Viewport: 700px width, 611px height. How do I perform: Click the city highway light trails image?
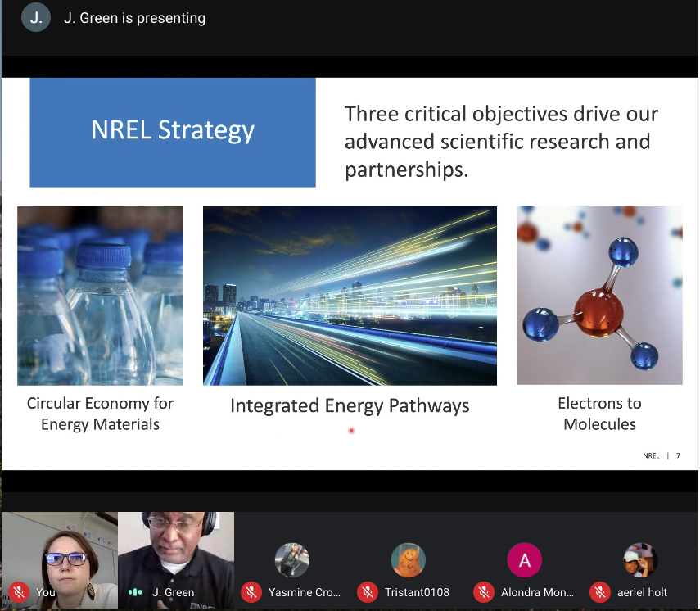pyautogui.click(x=350, y=296)
